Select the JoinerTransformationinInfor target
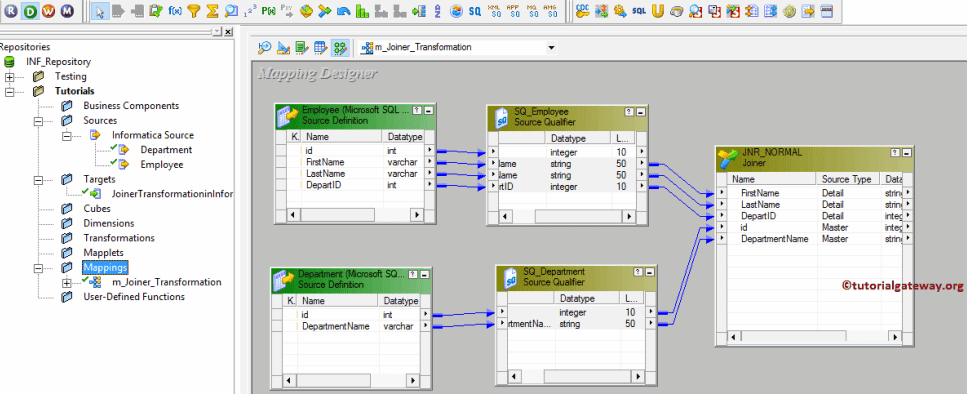 (x=172, y=194)
